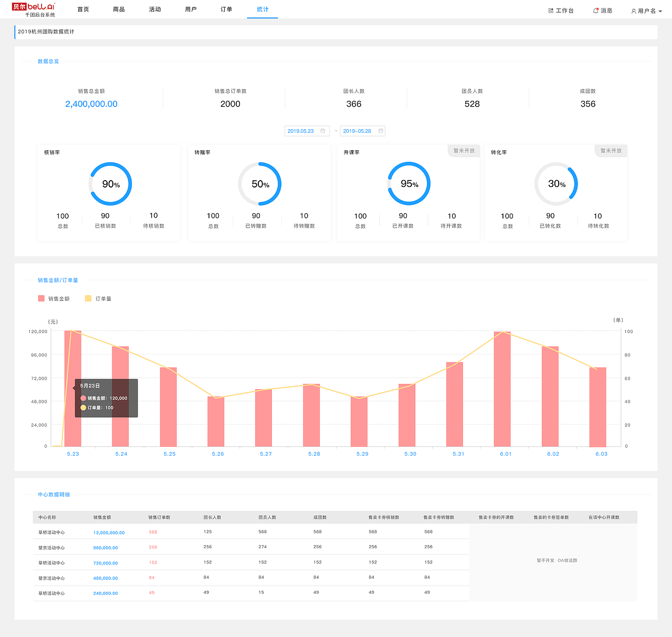
Task: Open calendar icon in start date field
Action: click(323, 131)
